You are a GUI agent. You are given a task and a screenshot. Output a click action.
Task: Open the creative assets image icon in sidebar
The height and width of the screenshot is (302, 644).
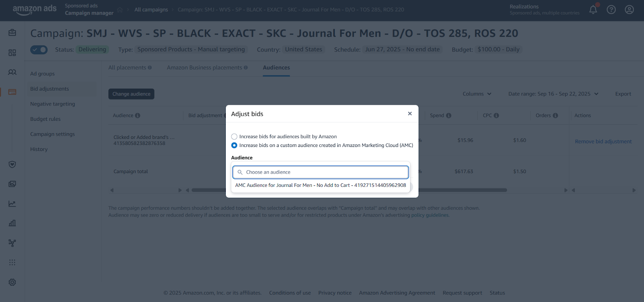tap(12, 184)
